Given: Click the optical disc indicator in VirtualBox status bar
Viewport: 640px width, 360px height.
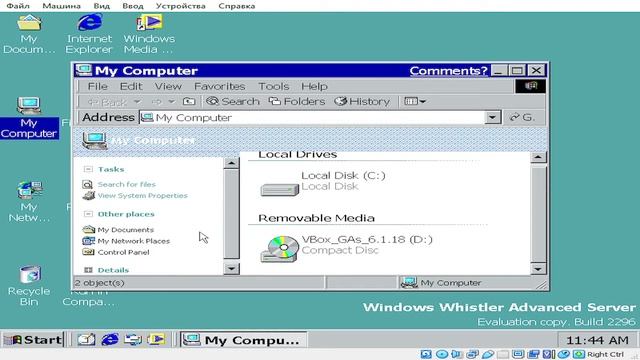Looking at the screenshot, I should click(x=441, y=354).
